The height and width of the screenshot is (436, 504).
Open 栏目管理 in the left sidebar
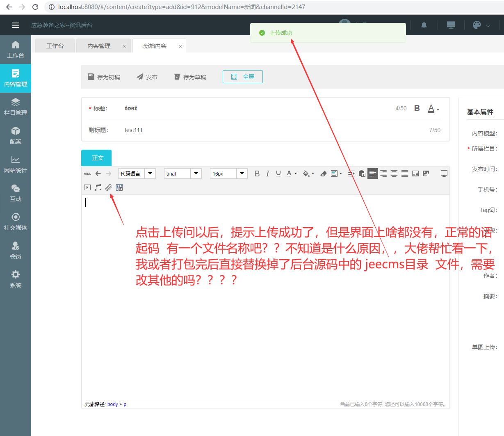pyautogui.click(x=16, y=107)
